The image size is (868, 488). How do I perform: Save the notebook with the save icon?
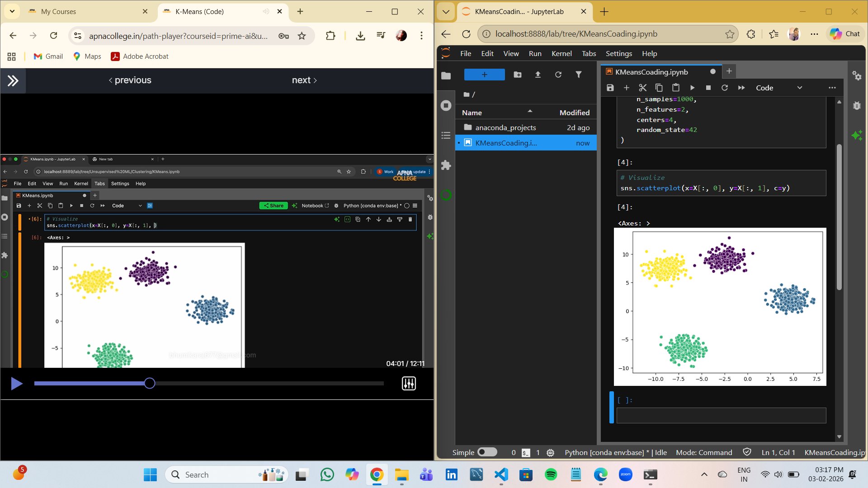coord(610,88)
